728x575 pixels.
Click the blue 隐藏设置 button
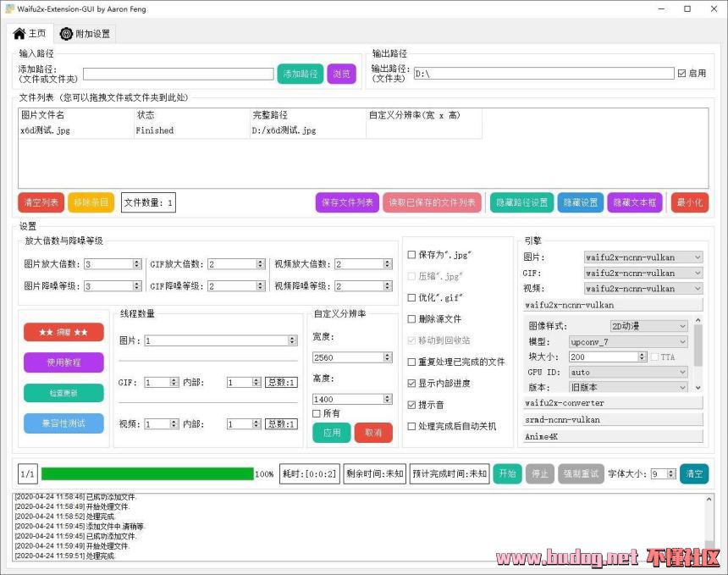(x=581, y=202)
